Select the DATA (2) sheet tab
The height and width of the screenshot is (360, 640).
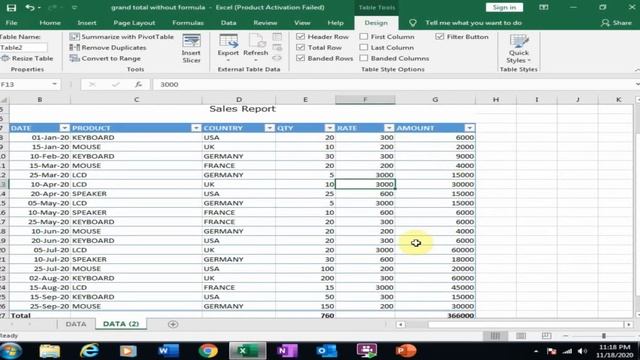tap(121, 324)
